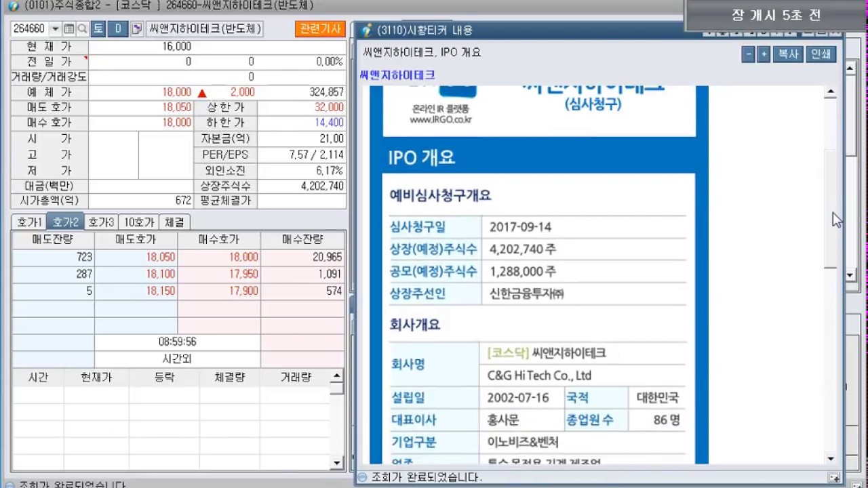
Task: Click the ask quantity 723
Action: (84, 258)
